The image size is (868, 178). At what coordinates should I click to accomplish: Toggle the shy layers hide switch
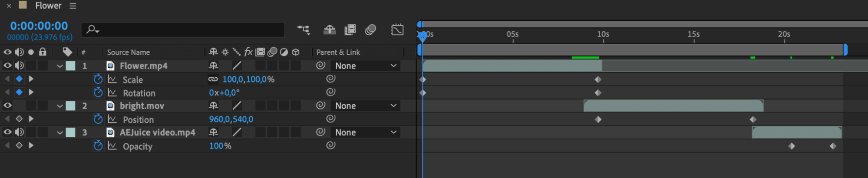(x=330, y=30)
